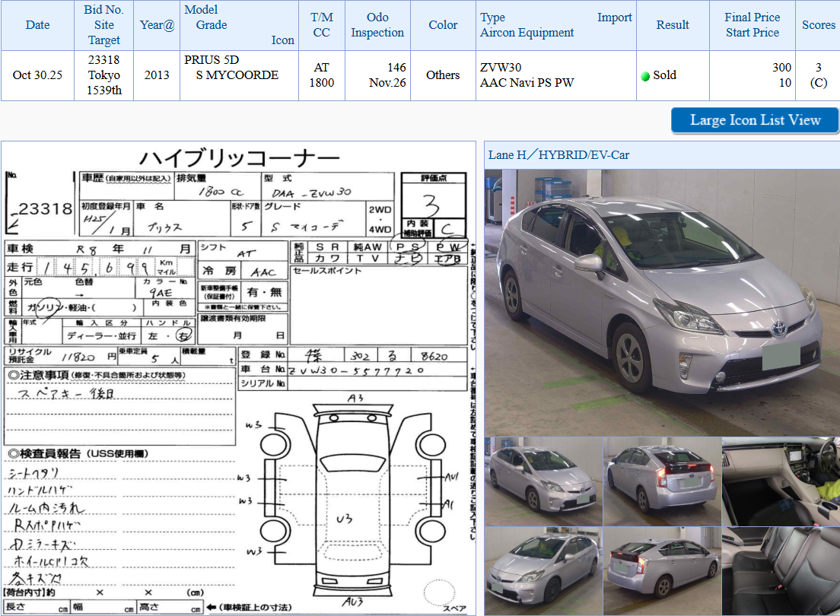Click the ZVW30 type cell

501,68
